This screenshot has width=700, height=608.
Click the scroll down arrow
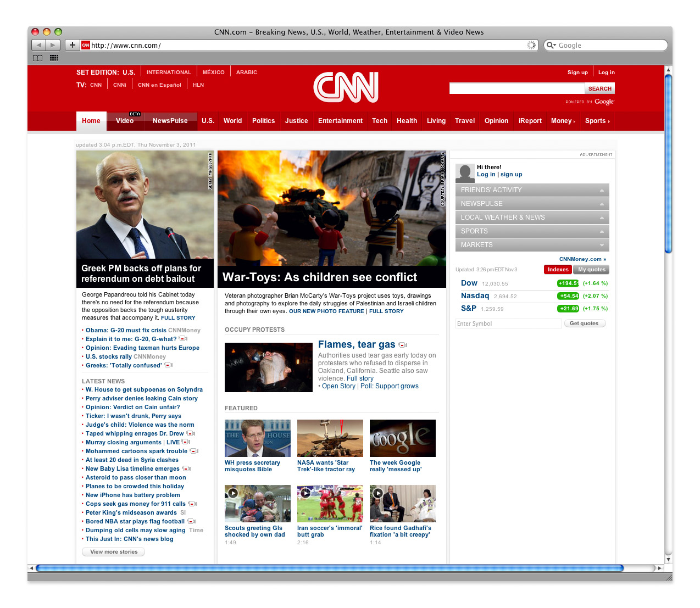[x=668, y=560]
